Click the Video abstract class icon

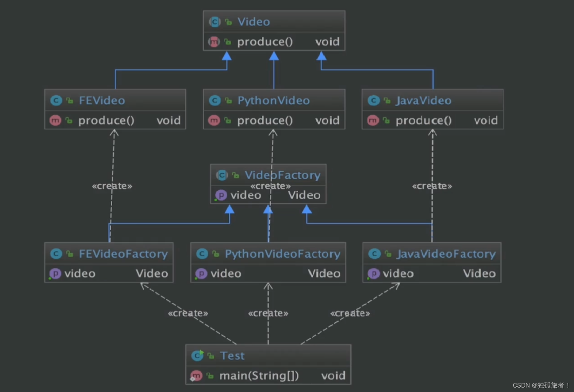coord(215,22)
